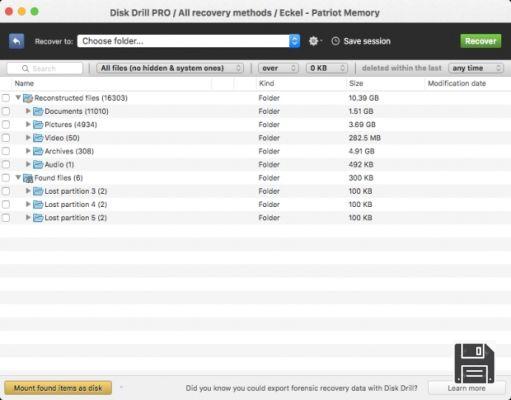Expand the Video folder
511x400 pixels.
(28, 138)
